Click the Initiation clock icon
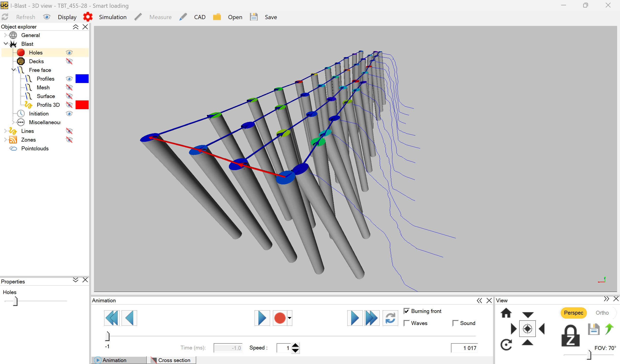Screen dimensions: 620x364 click(21, 113)
